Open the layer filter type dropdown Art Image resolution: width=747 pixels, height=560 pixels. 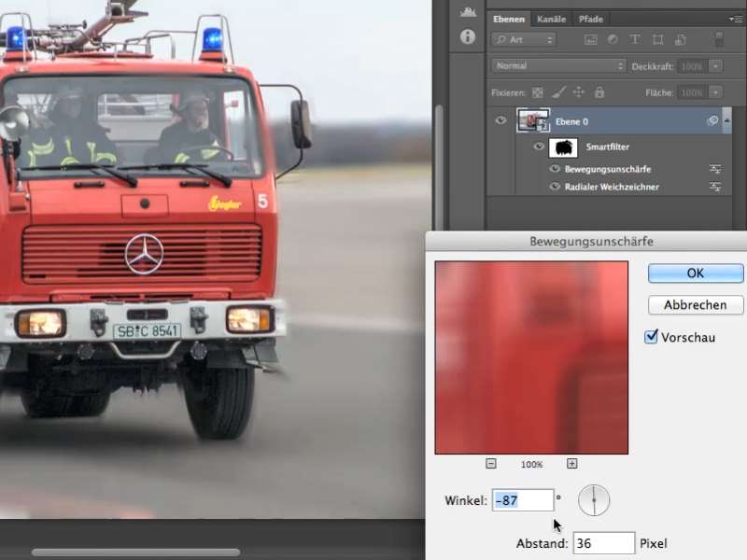[524, 39]
